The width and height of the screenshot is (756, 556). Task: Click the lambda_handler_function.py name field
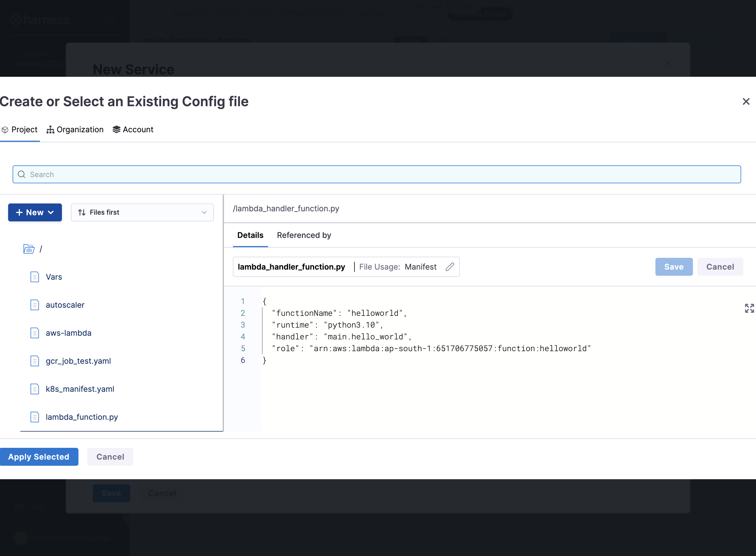pos(291,267)
